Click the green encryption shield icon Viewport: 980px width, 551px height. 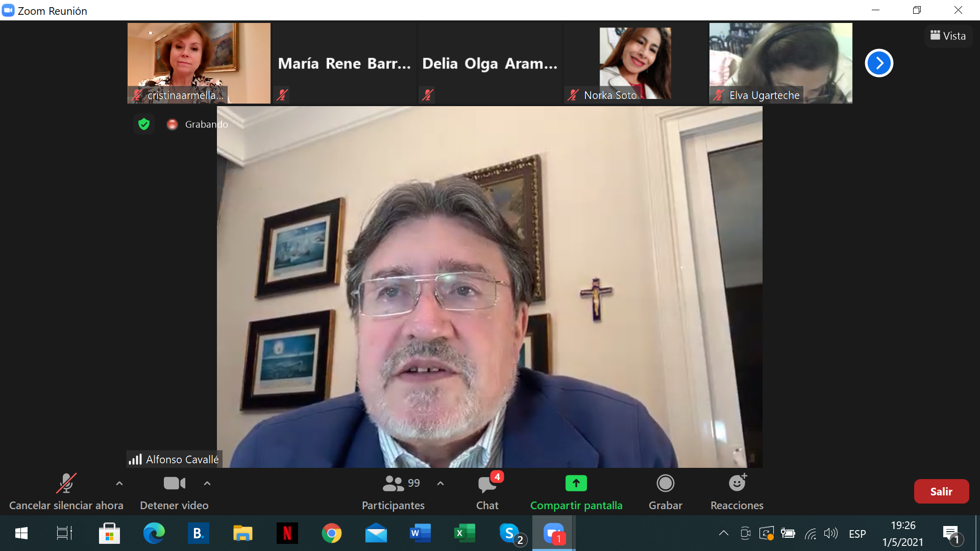pos(144,124)
